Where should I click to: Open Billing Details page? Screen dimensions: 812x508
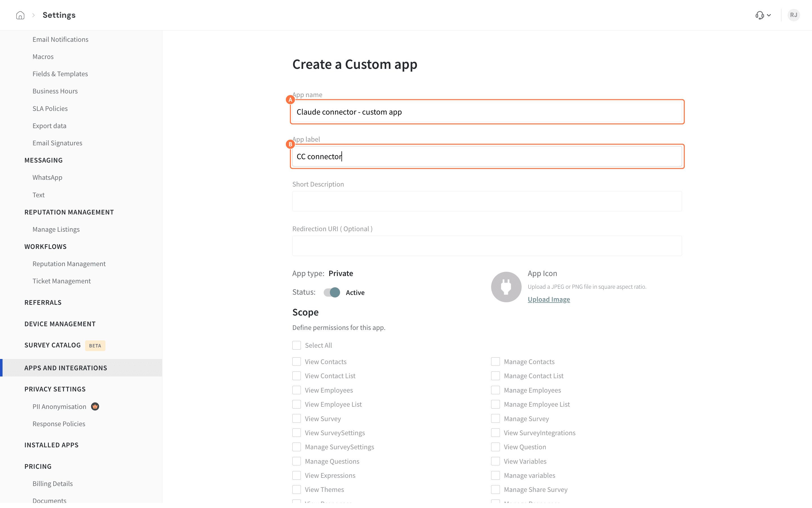point(53,484)
